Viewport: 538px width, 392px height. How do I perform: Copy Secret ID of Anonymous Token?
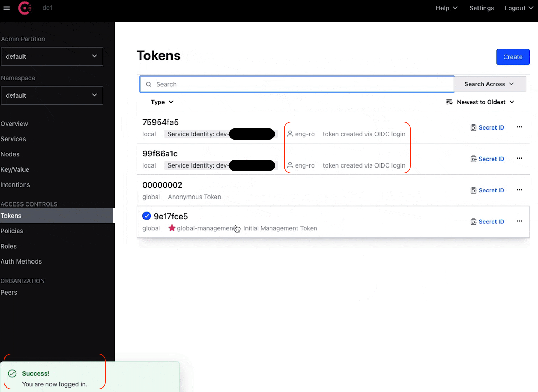(487, 190)
